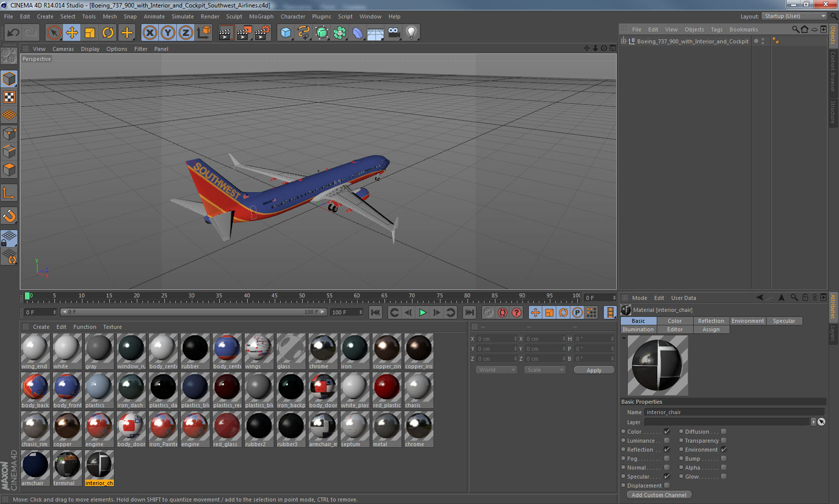The image size is (839, 504).
Task: Click the Undo arrow icon
Action: pos(13,33)
